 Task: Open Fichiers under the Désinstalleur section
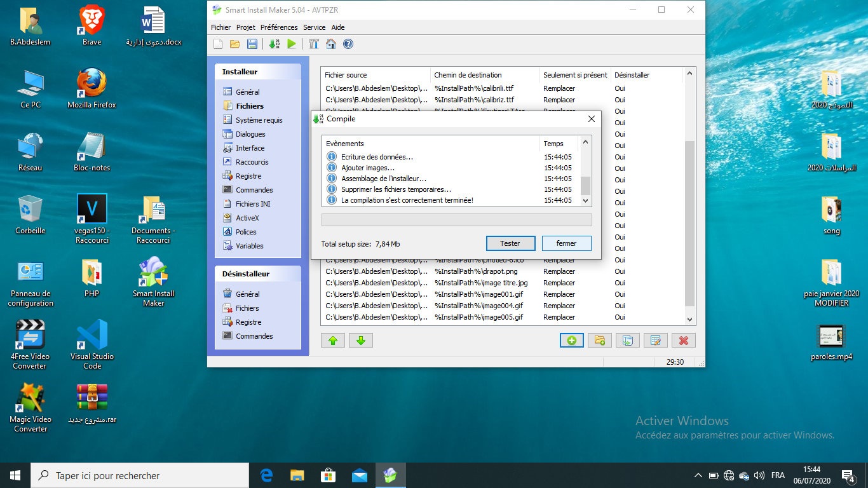pos(247,308)
